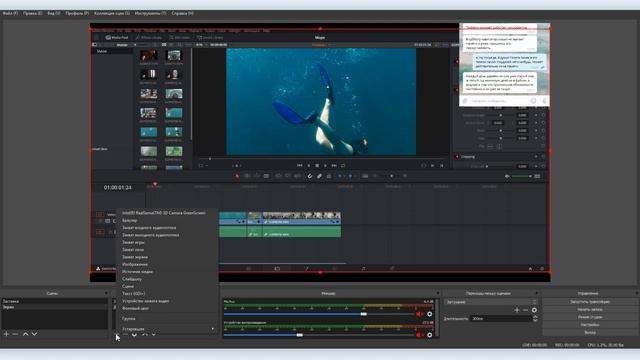640x360 pixels.
Task: Move scene down with arrow icon
Action: coord(35,334)
